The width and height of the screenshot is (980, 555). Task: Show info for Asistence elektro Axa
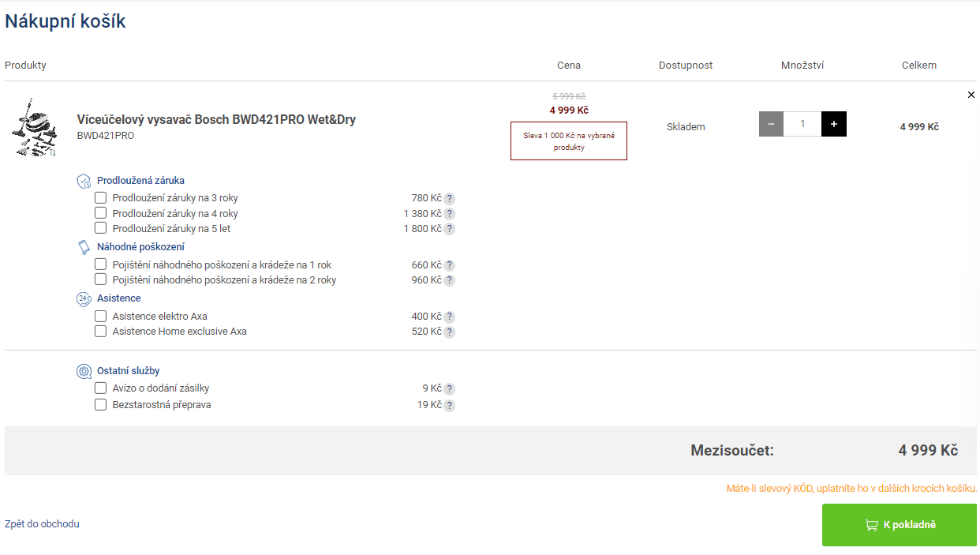pos(450,317)
